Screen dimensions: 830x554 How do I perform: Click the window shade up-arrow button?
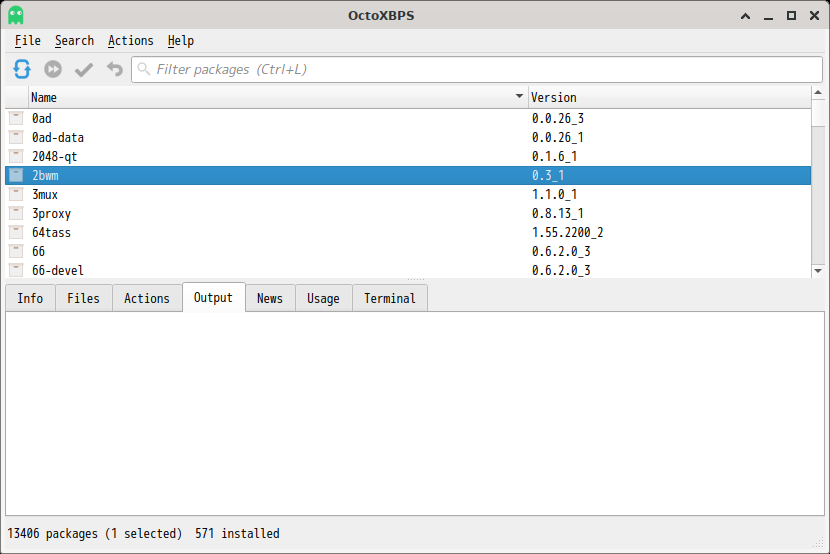[x=745, y=16]
